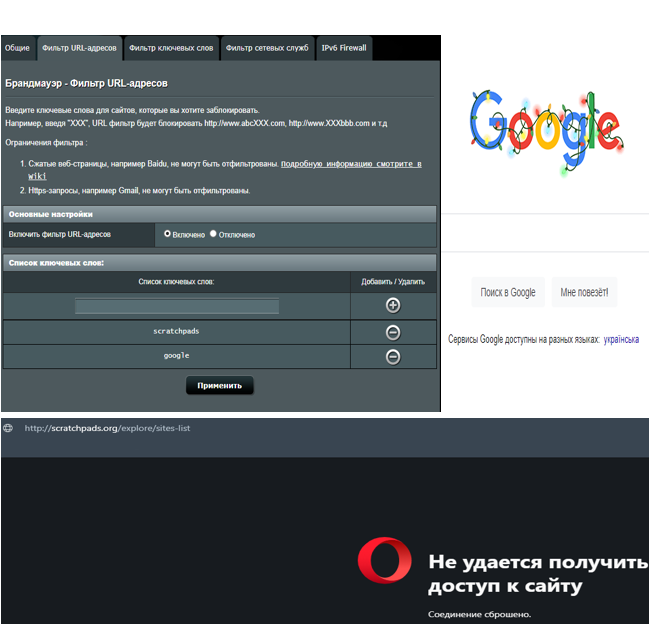
Task: Click the scratchpads.org URL in address bar
Action: pos(107,428)
